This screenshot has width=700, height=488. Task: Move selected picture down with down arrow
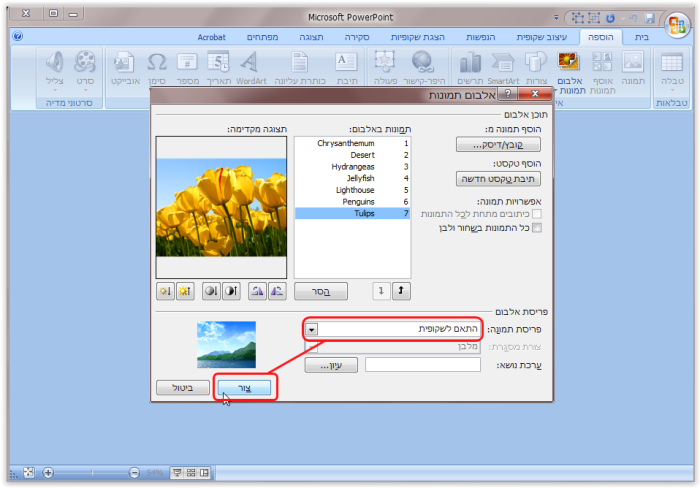(x=382, y=291)
